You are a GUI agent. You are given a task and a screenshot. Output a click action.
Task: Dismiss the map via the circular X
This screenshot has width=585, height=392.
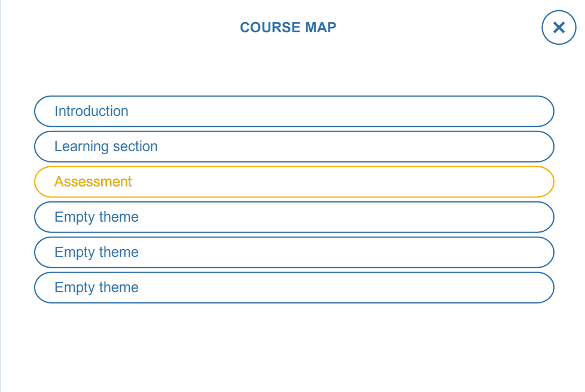pos(559,27)
